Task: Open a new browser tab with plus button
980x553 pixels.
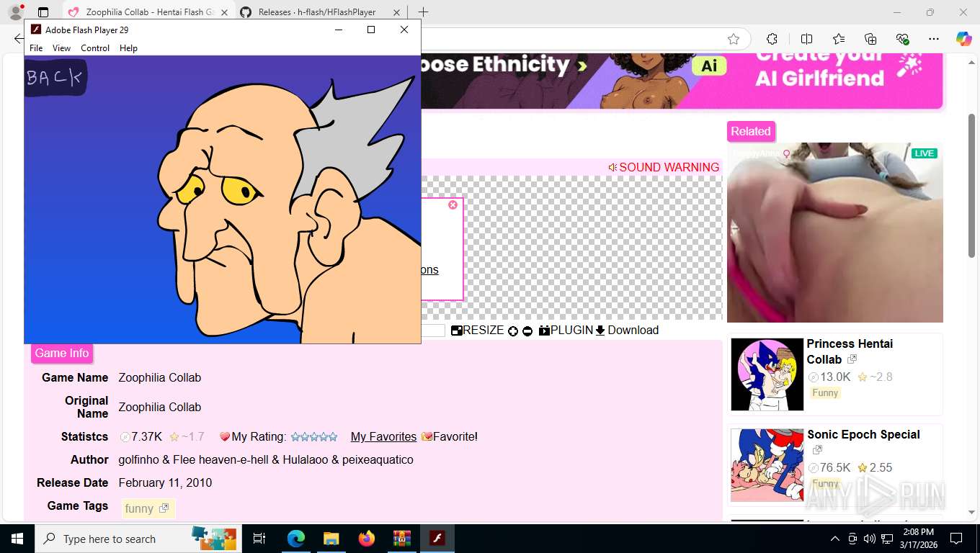Action: [x=423, y=12]
